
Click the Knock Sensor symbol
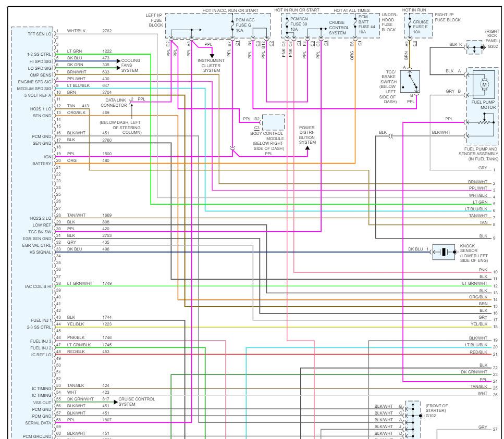pyautogui.click(x=444, y=252)
